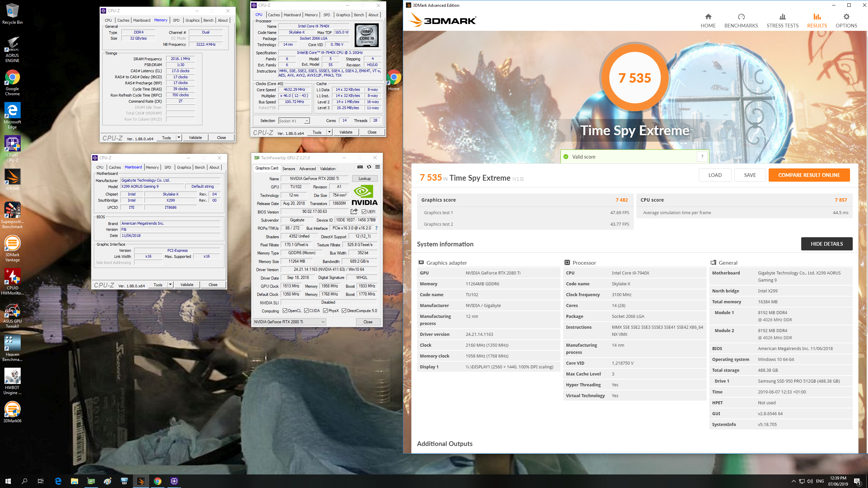868x488 pixels.
Task: Open 3DMark RESULTS section
Action: [x=817, y=20]
